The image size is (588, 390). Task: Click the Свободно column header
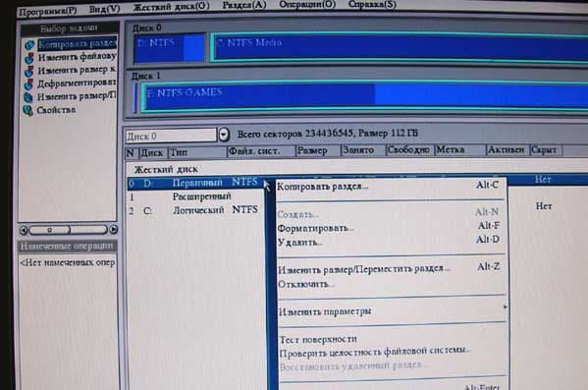tap(410, 149)
